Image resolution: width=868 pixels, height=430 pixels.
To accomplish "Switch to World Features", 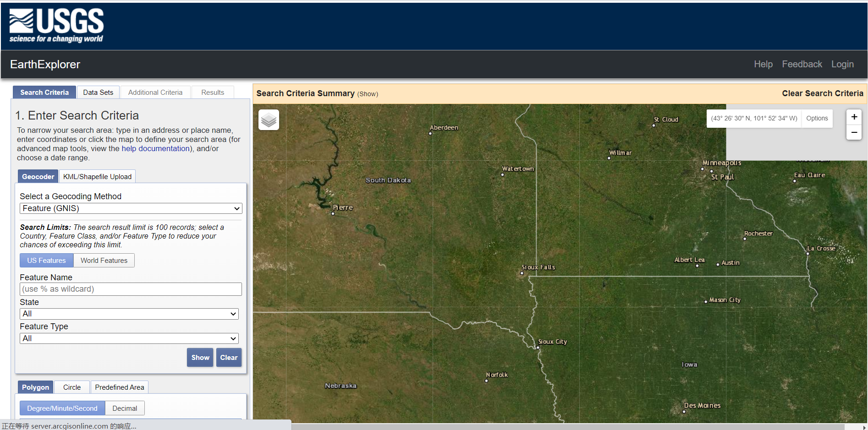I will (x=104, y=261).
